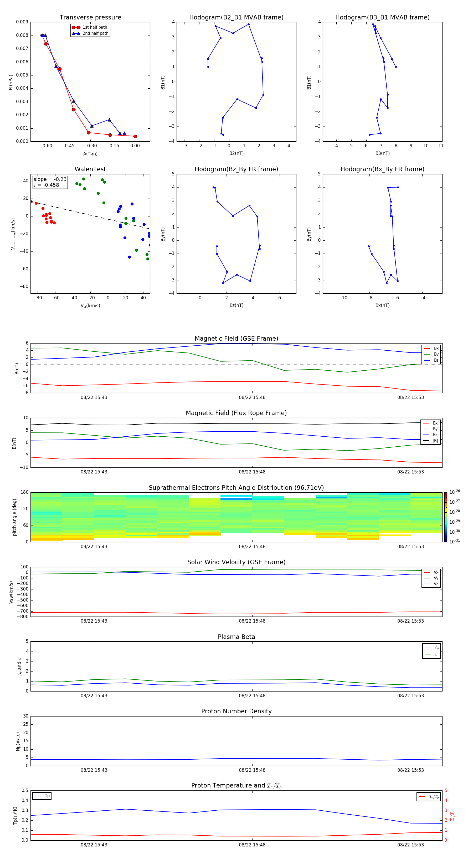Click the pitch angle colorbar

point(446,517)
